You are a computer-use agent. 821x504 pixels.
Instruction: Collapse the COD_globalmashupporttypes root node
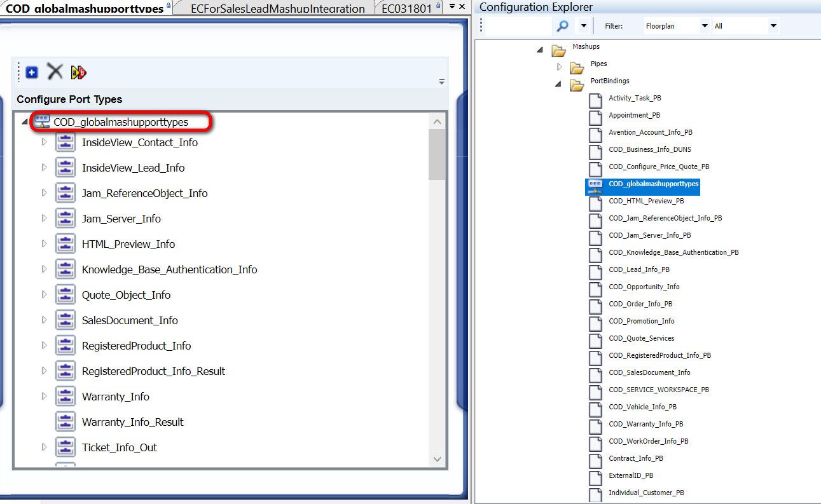(x=25, y=122)
